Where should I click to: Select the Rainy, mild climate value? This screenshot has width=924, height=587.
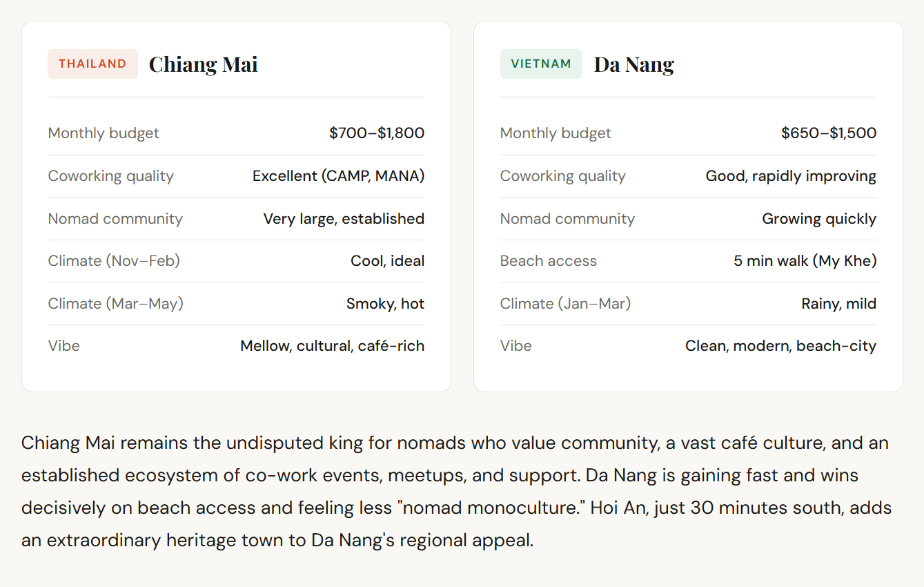(x=838, y=304)
